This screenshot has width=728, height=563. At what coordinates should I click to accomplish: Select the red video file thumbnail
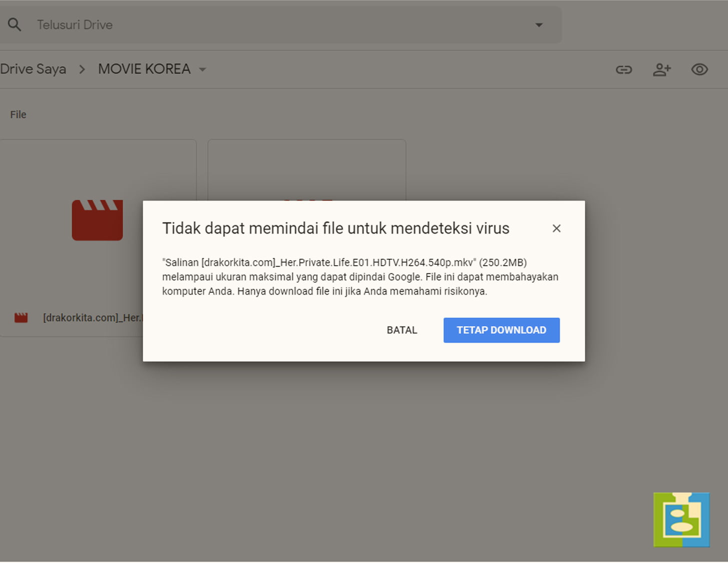click(x=97, y=220)
